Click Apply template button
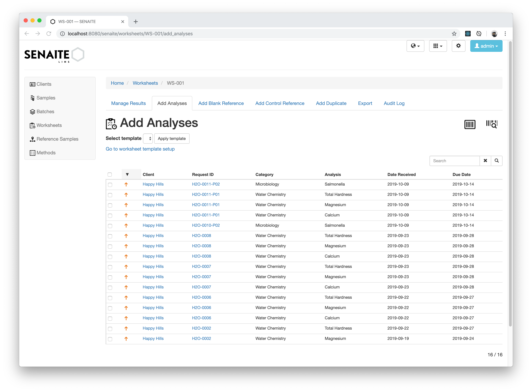Viewport: 532px width, 392px height. pos(171,138)
